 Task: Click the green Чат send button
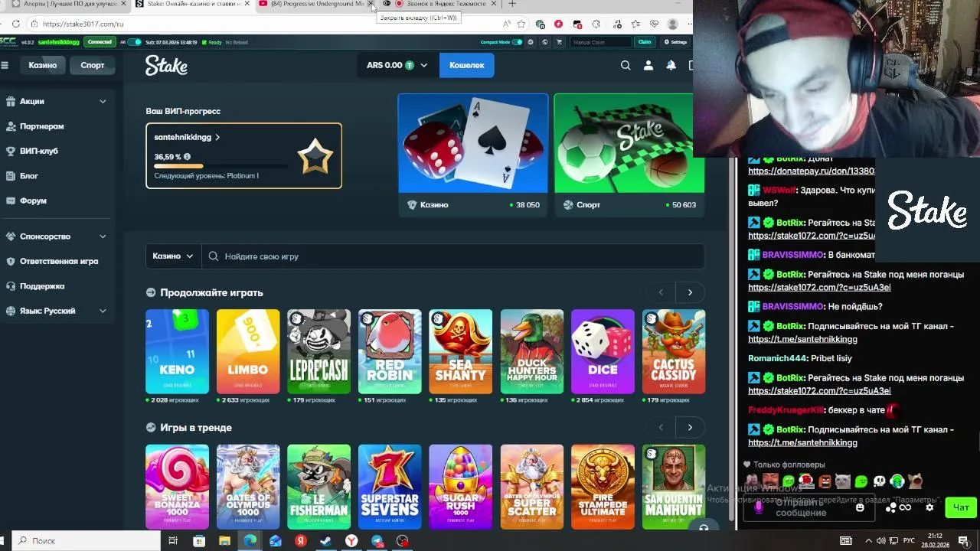pos(961,507)
